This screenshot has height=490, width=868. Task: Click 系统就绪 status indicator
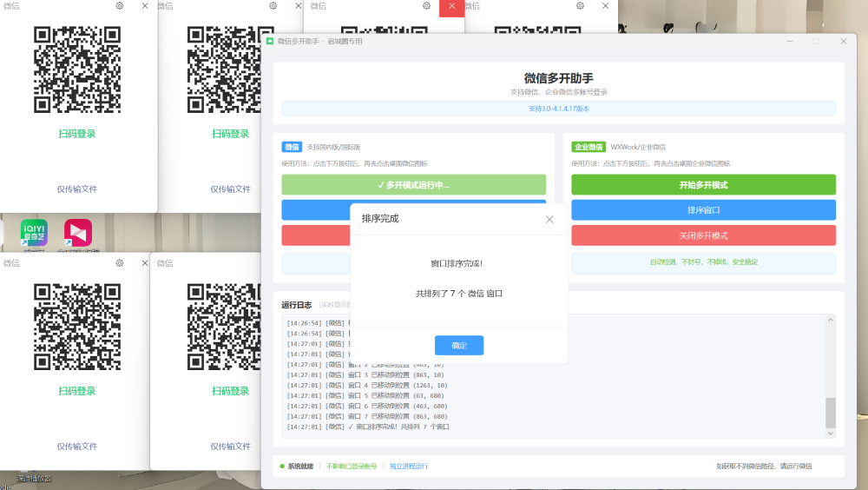(297, 467)
